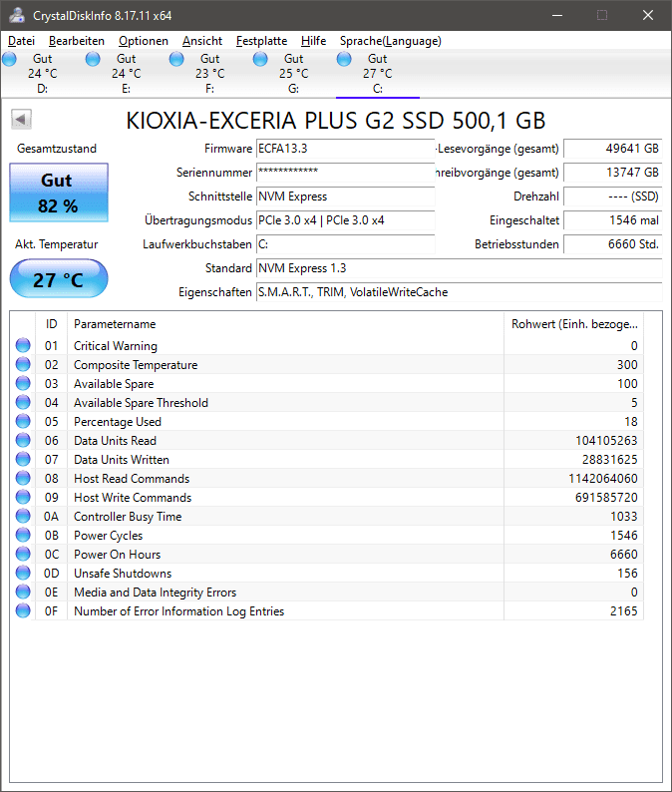
Task: Click status orb for Percentage Used row
Action: pos(23,421)
